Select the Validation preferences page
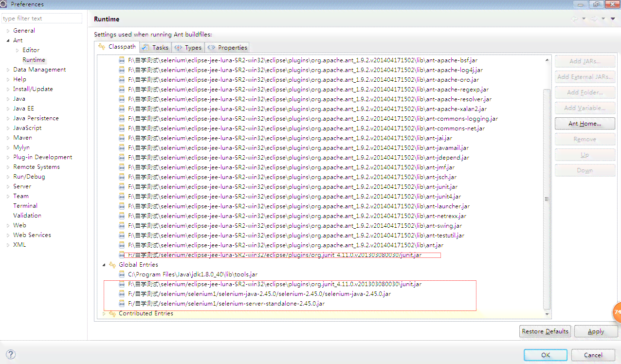 (x=27, y=216)
